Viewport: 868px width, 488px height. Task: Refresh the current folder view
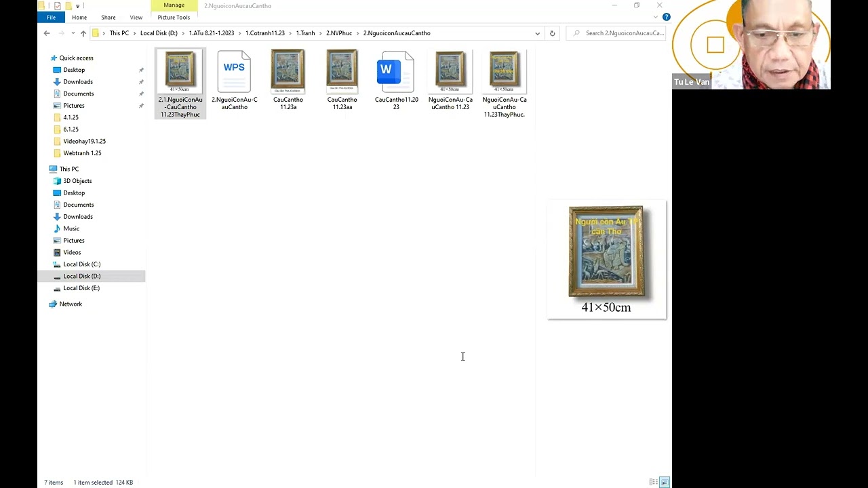[x=552, y=33]
